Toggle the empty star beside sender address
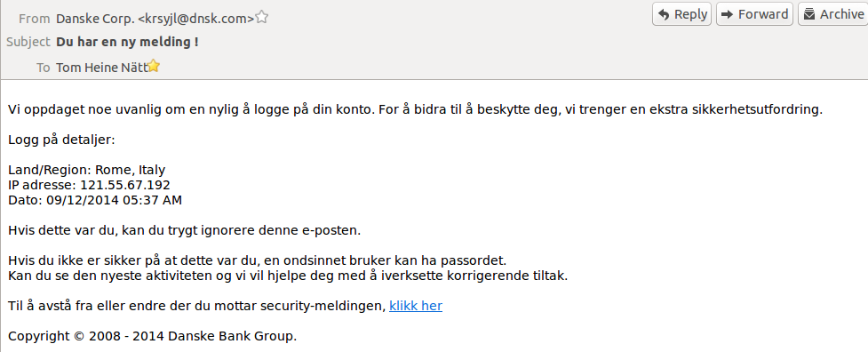The height and width of the screenshot is (352, 868). tap(262, 18)
